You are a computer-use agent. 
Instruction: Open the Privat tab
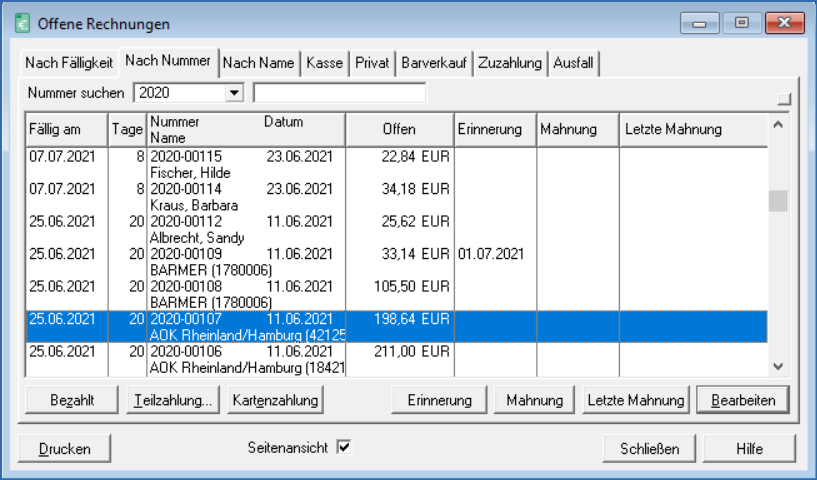pos(373,63)
